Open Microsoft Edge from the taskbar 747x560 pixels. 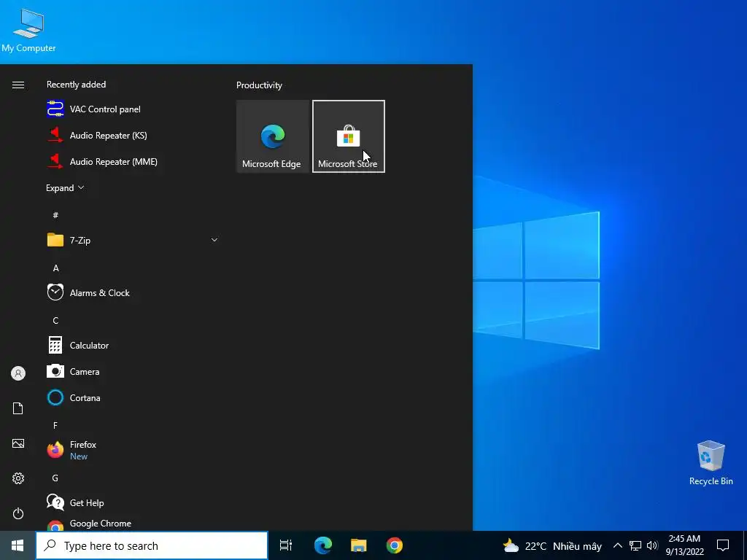pos(323,545)
